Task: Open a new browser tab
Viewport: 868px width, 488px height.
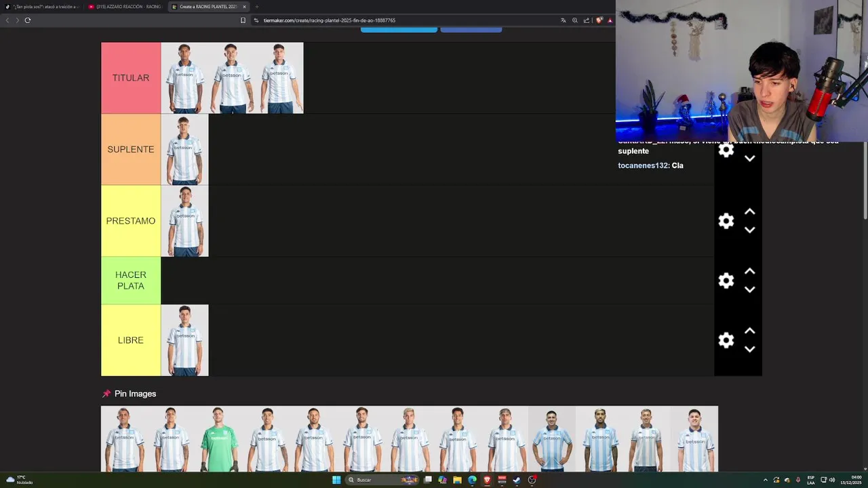Action: (x=256, y=7)
